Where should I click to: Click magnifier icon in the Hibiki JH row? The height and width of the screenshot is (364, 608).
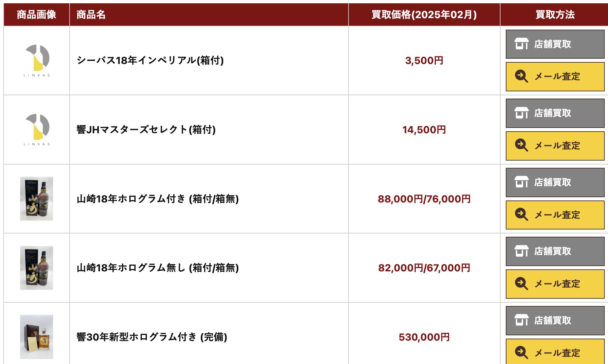pyautogui.click(x=521, y=145)
